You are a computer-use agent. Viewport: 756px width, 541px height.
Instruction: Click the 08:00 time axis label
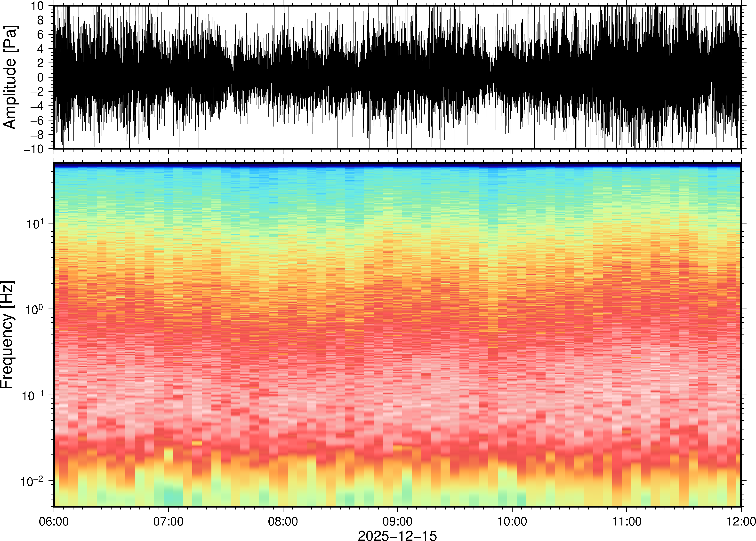(283, 521)
